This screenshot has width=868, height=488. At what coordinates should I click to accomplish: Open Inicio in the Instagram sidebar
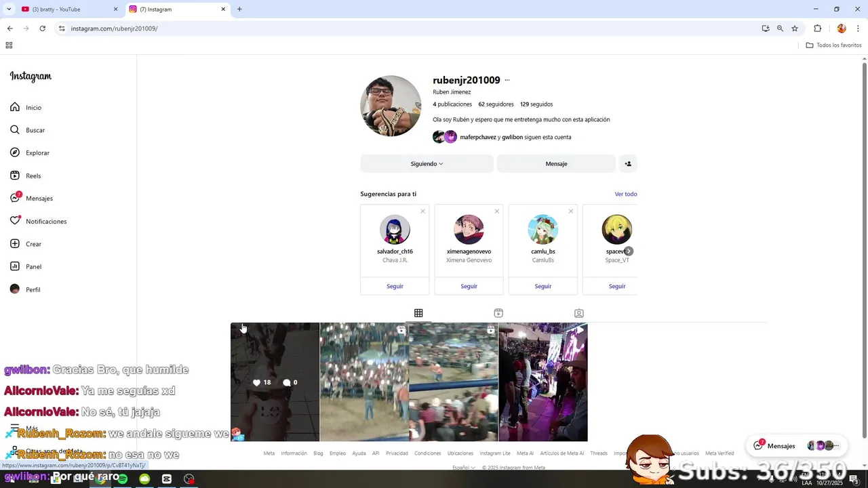[26, 107]
